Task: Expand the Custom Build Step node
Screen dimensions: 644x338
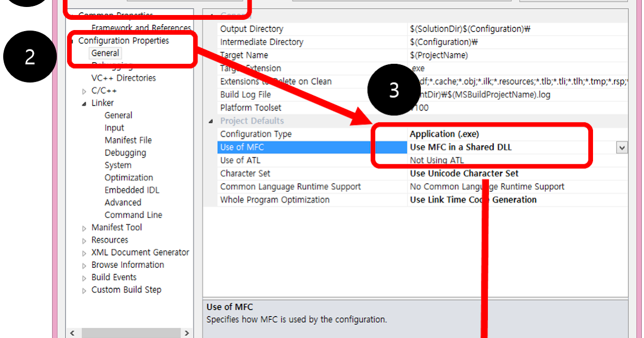Action: [84, 290]
